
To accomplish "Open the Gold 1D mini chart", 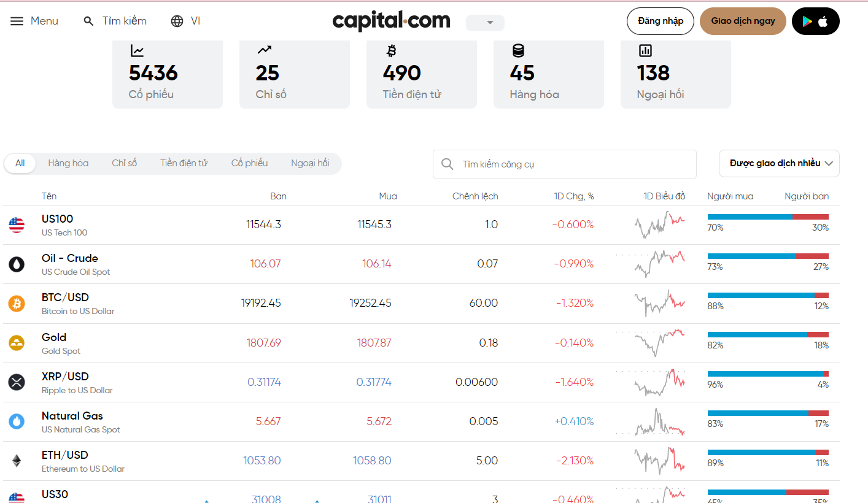I will 651,342.
